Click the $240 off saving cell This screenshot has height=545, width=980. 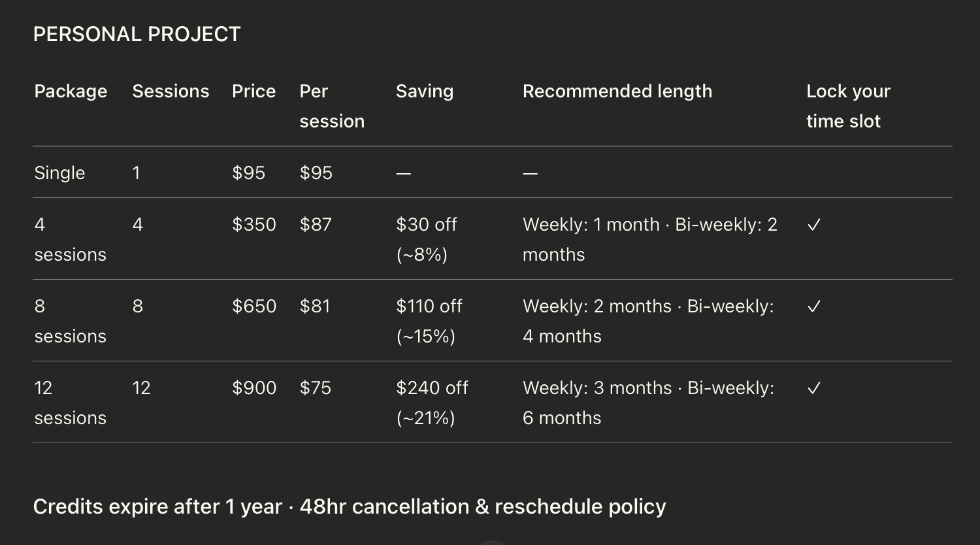coord(431,403)
